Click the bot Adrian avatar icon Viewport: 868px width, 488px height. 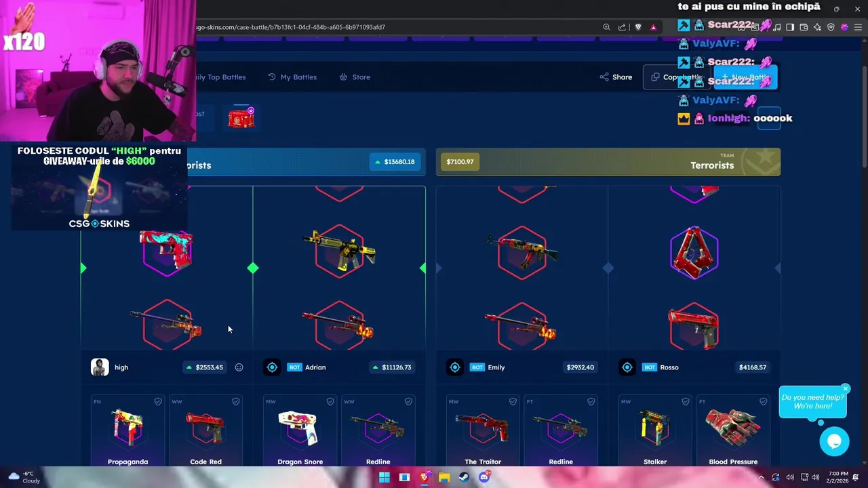[x=272, y=367]
